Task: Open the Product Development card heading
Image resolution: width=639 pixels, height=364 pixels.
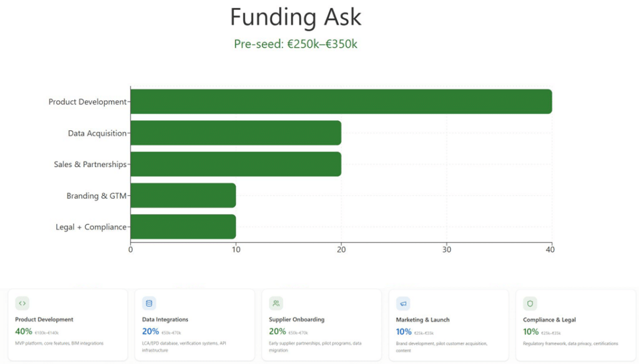Action: pos(44,320)
